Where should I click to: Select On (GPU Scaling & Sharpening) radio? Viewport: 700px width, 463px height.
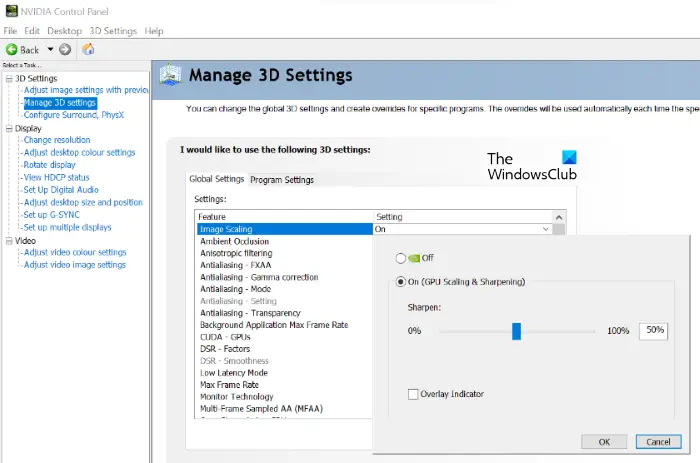point(400,282)
